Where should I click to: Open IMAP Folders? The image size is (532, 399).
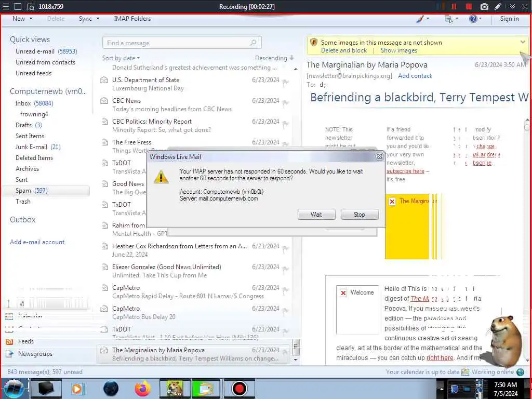click(x=132, y=19)
